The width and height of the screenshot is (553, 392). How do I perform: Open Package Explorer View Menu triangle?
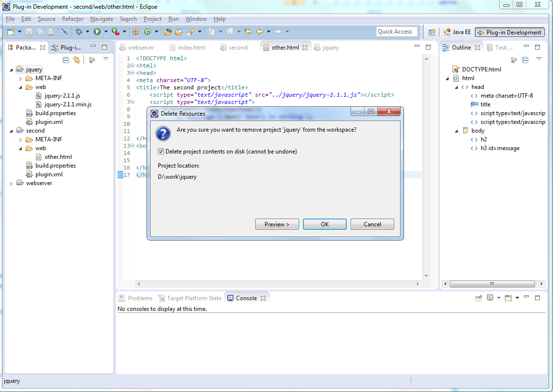coord(106,59)
